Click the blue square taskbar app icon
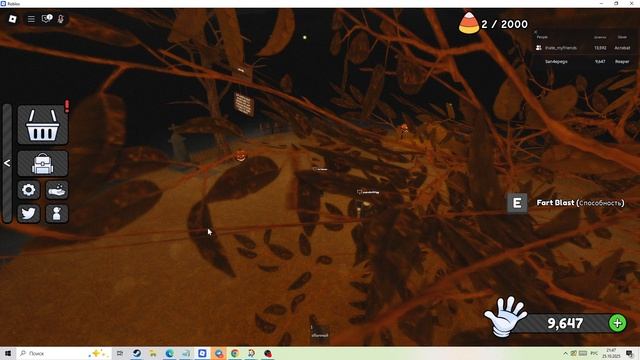The image size is (640, 360). coord(202,353)
